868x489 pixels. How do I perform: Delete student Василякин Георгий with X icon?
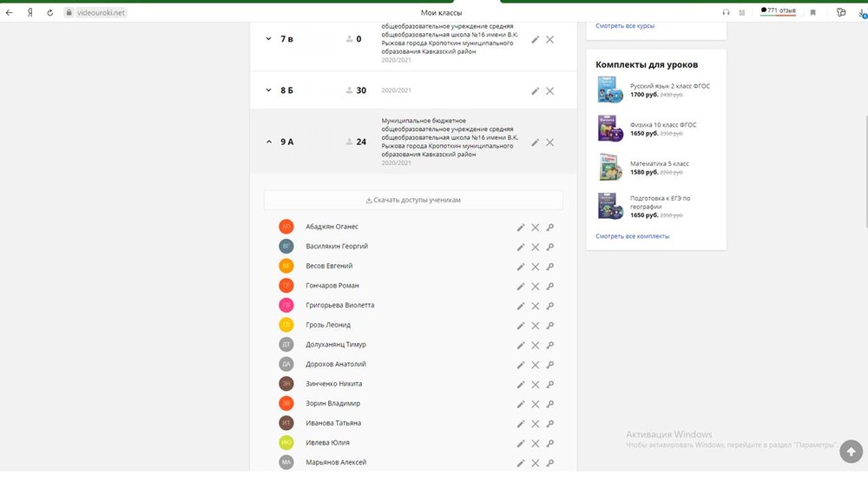(x=536, y=248)
